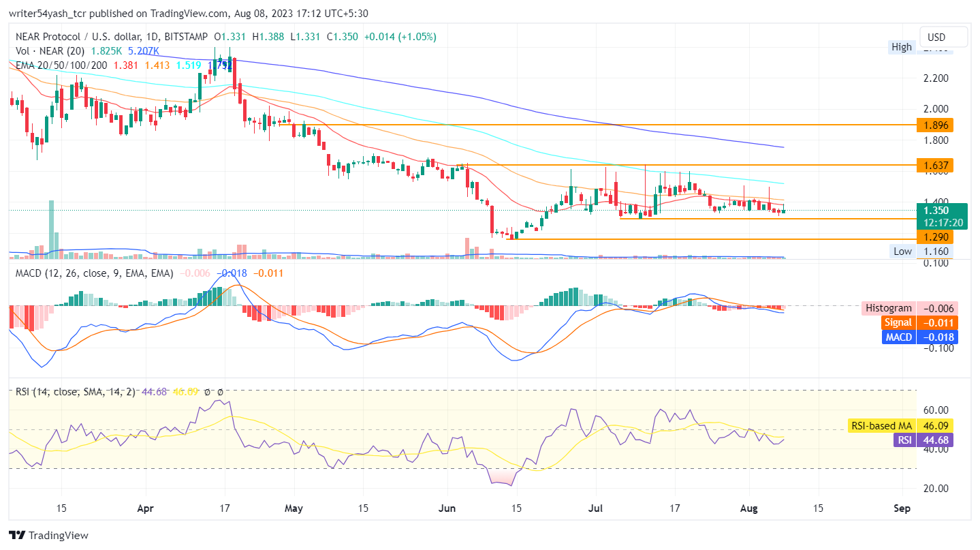Click the High price marker label
The height and width of the screenshot is (550, 980).
point(901,46)
